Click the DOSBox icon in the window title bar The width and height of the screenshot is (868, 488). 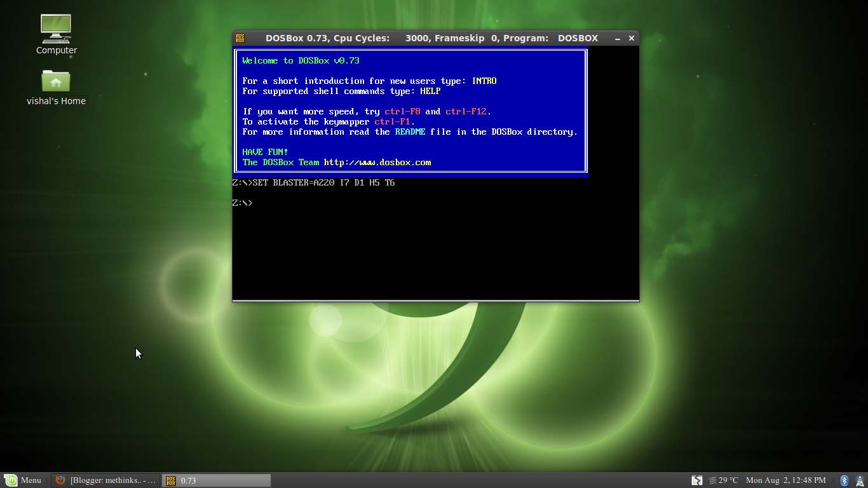coord(240,38)
